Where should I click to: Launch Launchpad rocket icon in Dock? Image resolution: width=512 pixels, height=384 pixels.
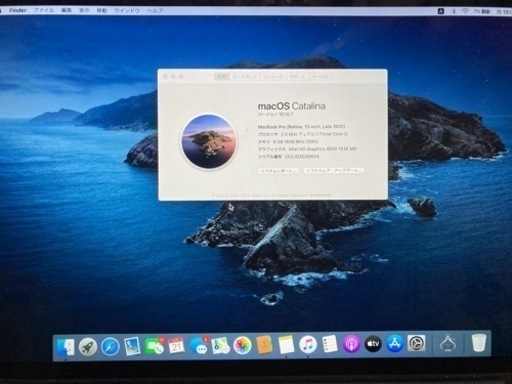click(x=88, y=347)
